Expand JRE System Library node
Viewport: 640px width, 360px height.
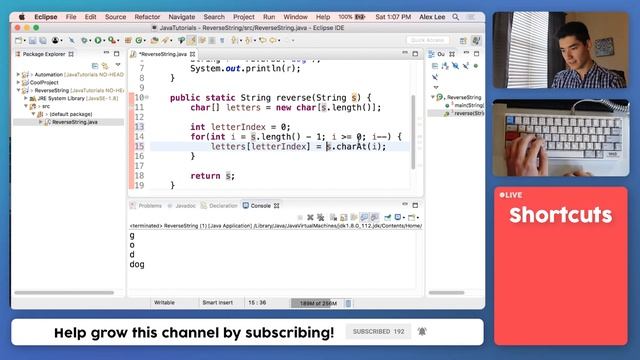(26, 98)
